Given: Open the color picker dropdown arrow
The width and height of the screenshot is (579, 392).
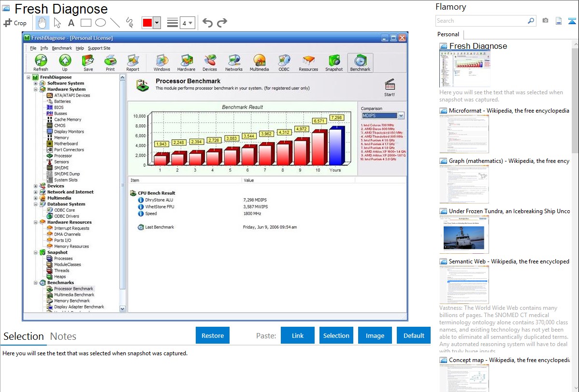Looking at the screenshot, I should tap(157, 23).
